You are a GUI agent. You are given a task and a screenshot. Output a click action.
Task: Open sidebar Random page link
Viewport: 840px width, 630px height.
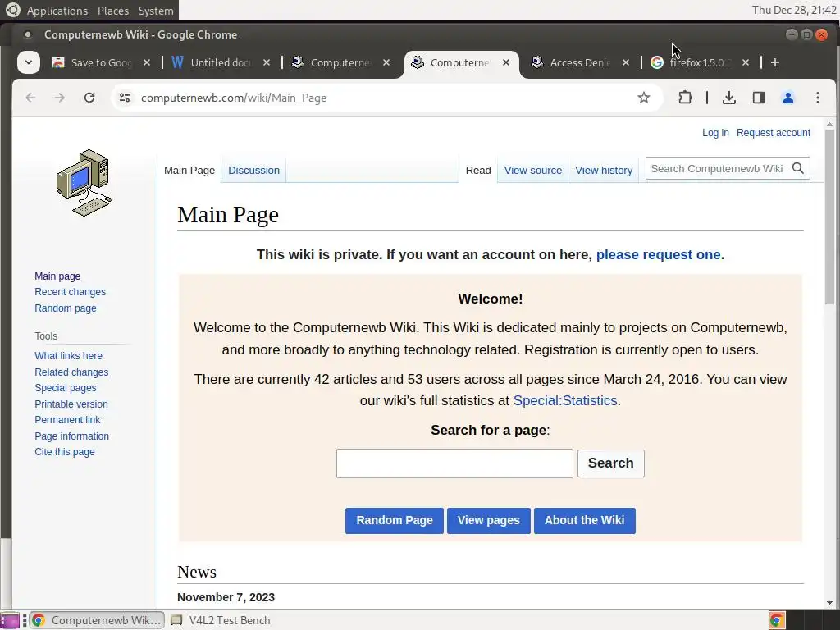66,308
